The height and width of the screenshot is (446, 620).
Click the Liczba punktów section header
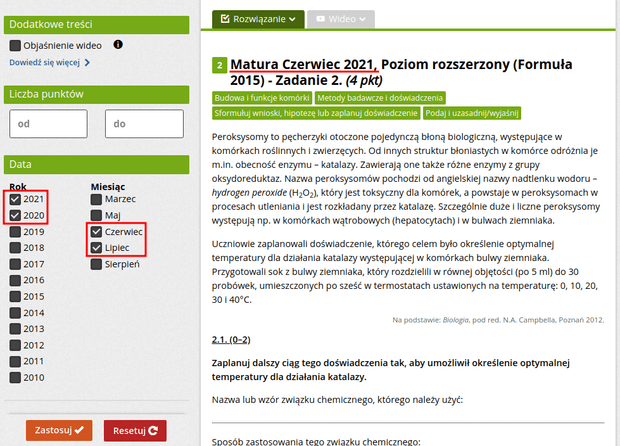[96, 94]
